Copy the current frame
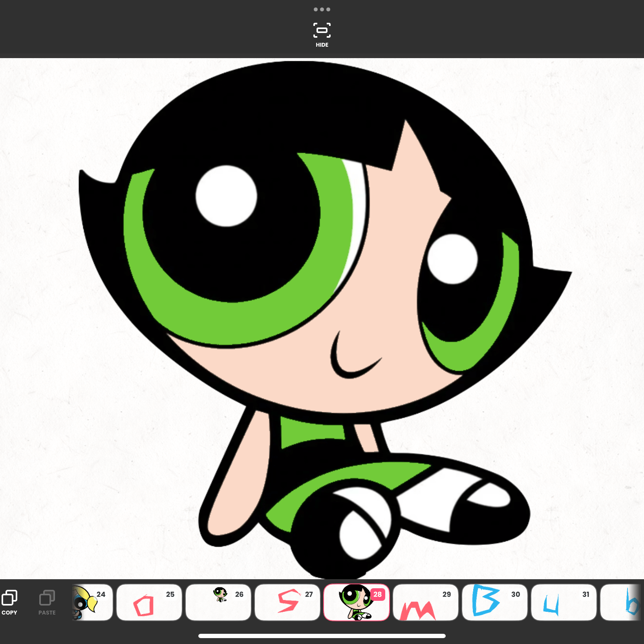 (x=9, y=602)
